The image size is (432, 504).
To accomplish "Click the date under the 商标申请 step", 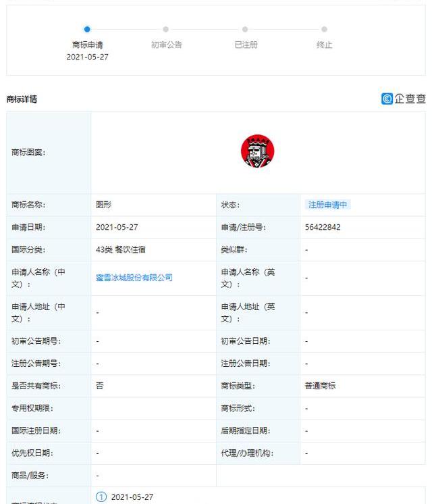I will tap(87, 57).
